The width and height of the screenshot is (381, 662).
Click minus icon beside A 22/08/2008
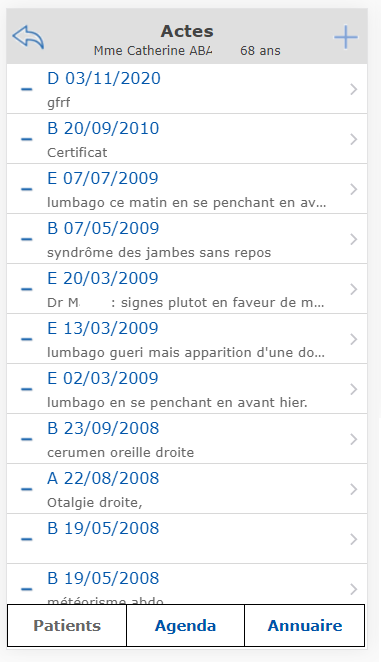[27, 489]
